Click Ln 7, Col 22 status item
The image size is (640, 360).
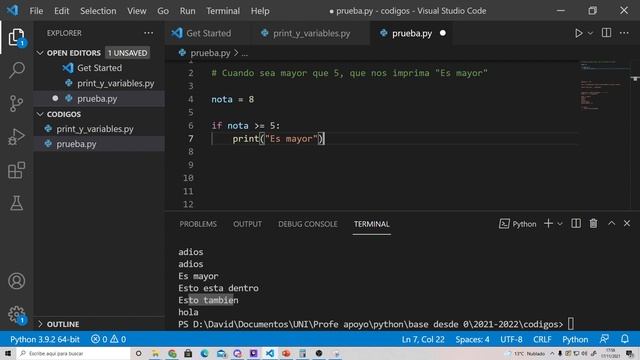pyautogui.click(x=423, y=339)
